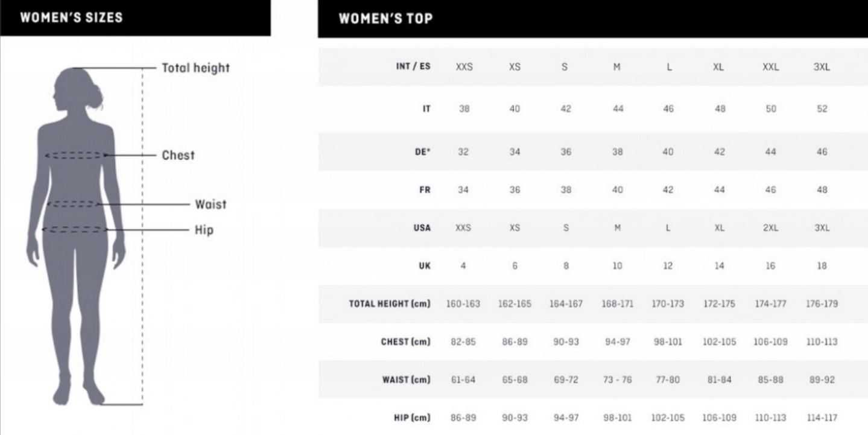Click the woman silhouette figure
This screenshot has width=868, height=435.
(x=75, y=236)
